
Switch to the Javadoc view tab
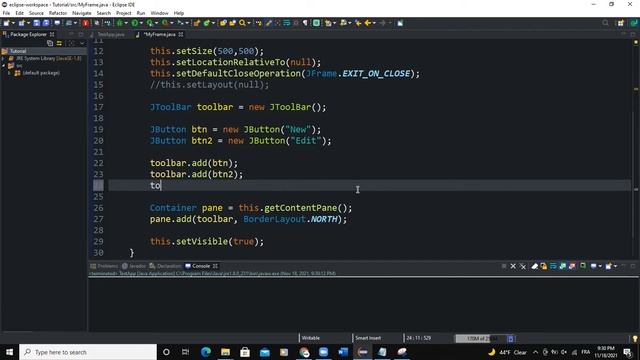(134, 266)
